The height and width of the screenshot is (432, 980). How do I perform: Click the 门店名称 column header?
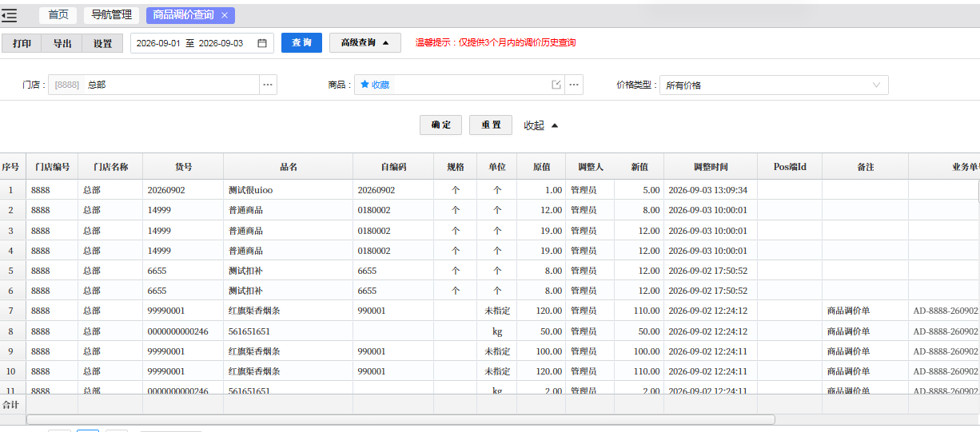tap(110, 167)
